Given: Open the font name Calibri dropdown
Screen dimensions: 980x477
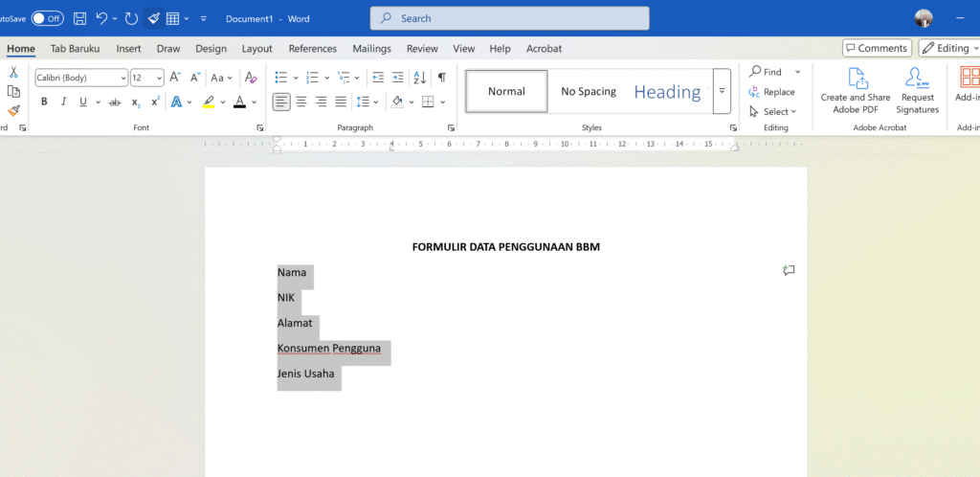Looking at the screenshot, I should [123, 78].
